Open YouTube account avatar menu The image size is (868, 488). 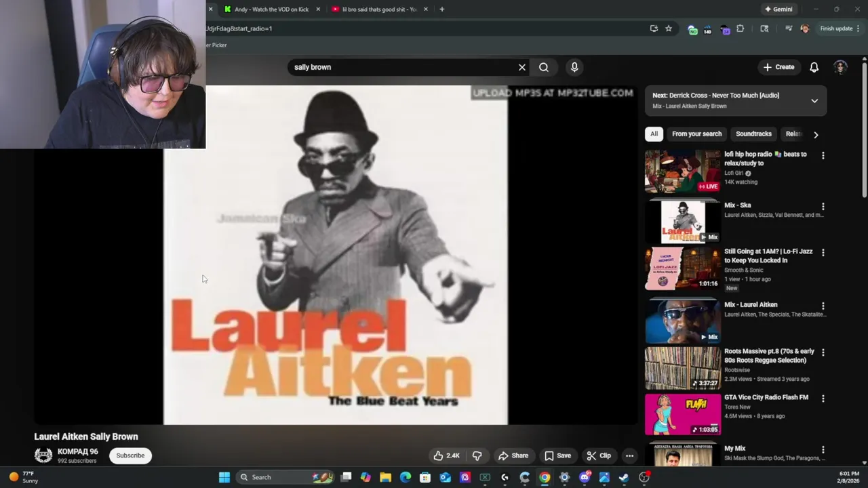(840, 67)
